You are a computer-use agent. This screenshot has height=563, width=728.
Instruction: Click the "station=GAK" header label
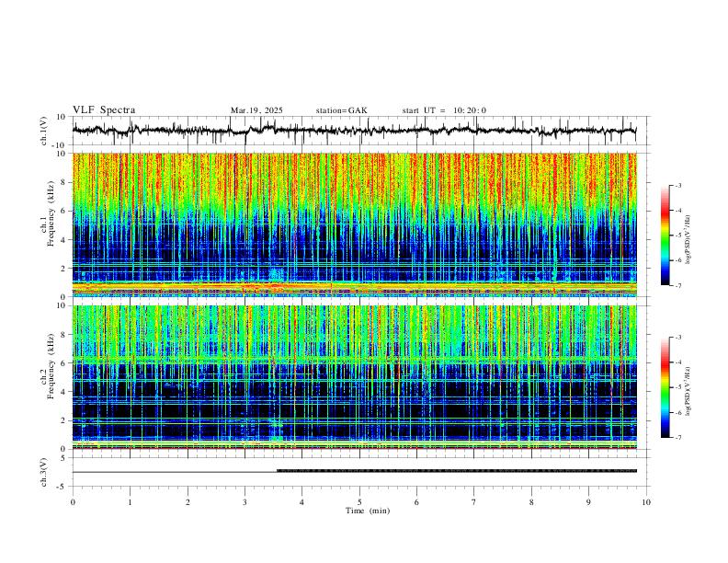(x=342, y=110)
